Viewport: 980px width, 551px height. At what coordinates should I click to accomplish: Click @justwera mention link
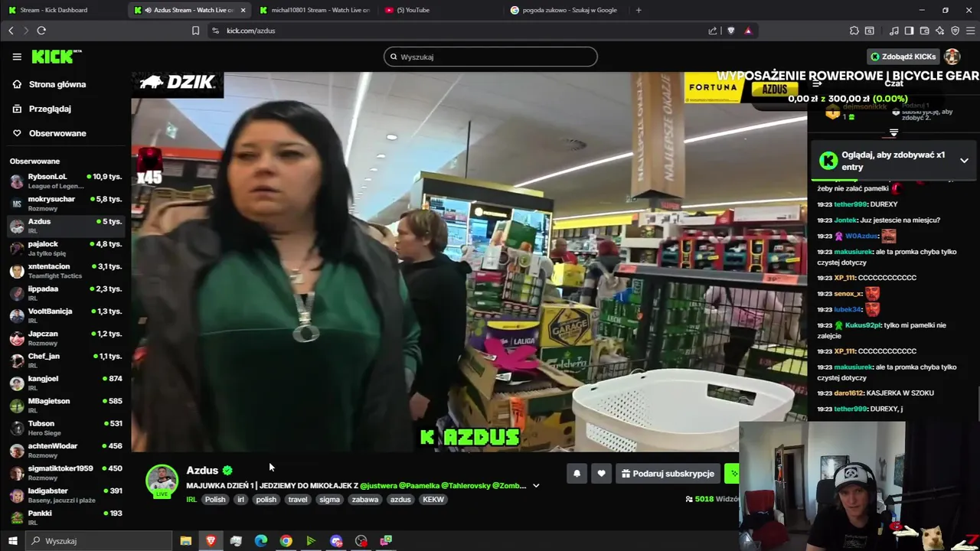coord(378,486)
